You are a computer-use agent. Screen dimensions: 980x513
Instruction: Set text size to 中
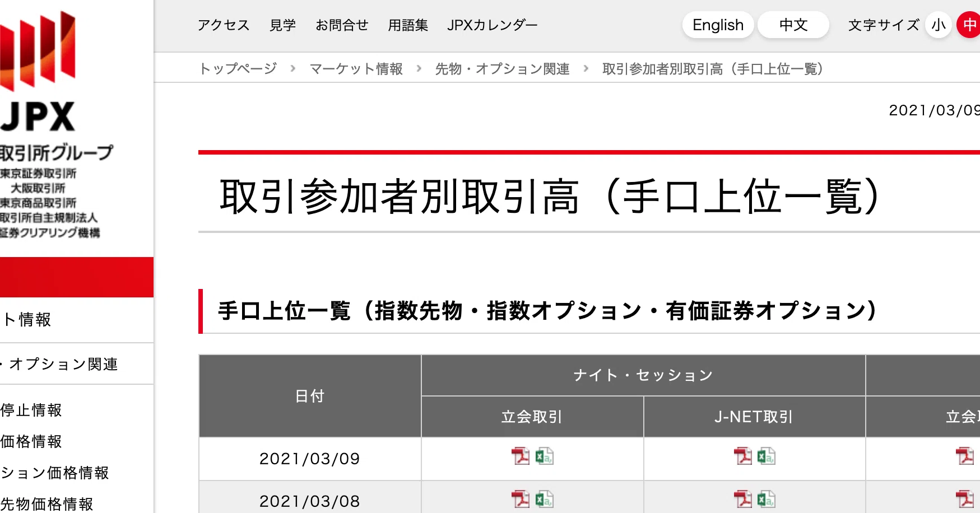pyautogui.click(x=969, y=25)
